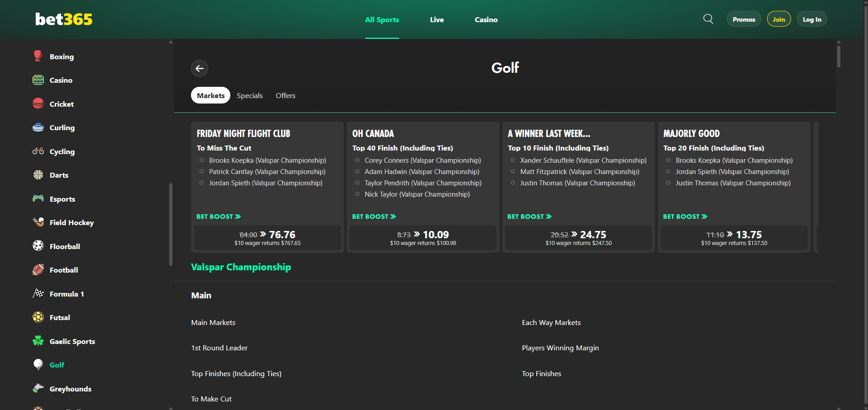Click the Join button
868x410 pixels.
coord(778,19)
